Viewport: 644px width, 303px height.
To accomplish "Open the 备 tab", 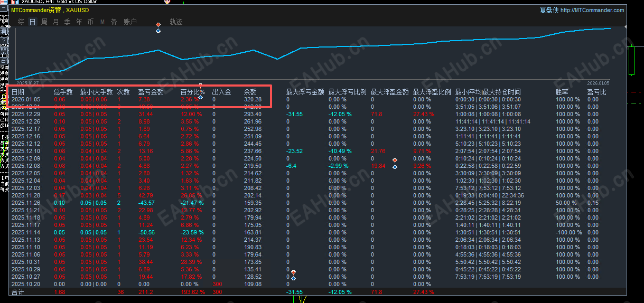I will [114, 22].
